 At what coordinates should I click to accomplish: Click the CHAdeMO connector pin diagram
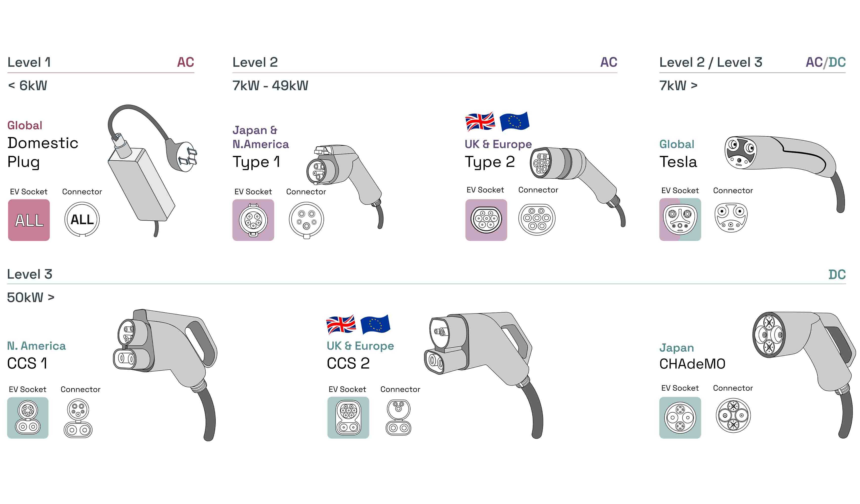[733, 416]
